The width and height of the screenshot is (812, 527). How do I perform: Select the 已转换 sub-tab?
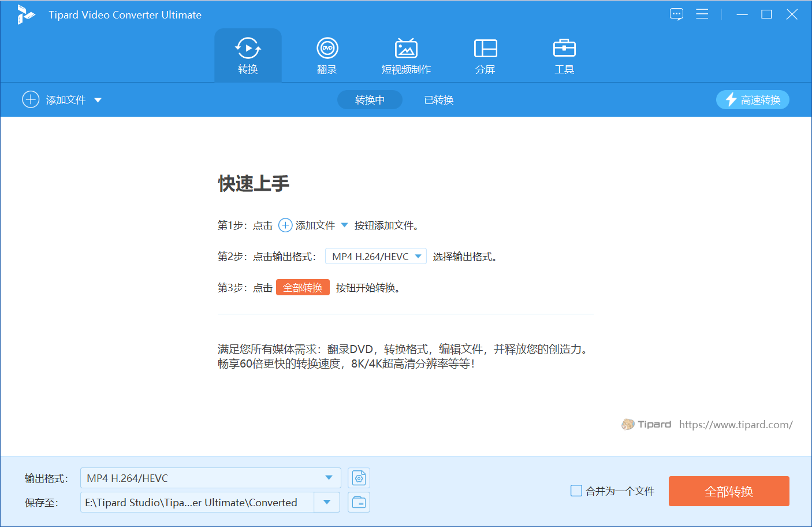coord(439,100)
